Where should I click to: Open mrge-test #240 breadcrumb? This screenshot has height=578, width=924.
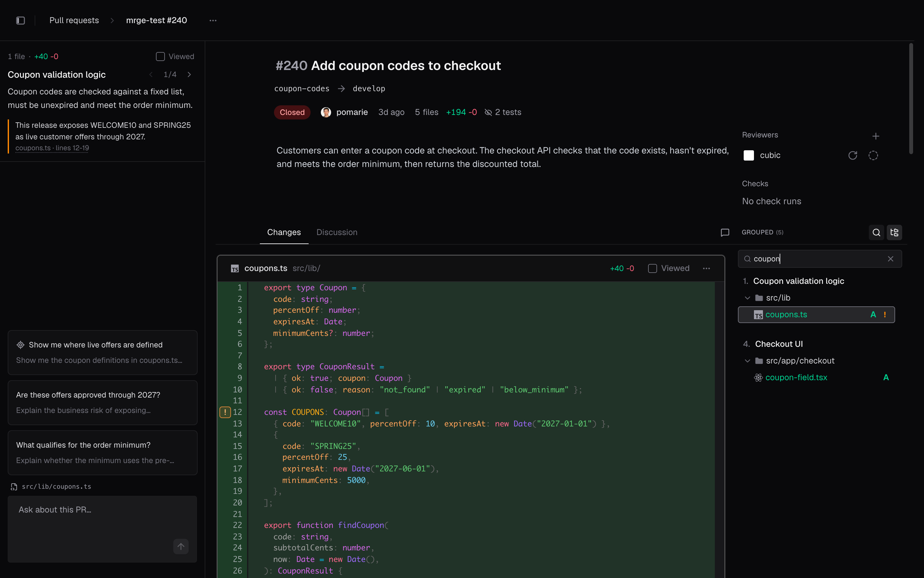(x=157, y=20)
